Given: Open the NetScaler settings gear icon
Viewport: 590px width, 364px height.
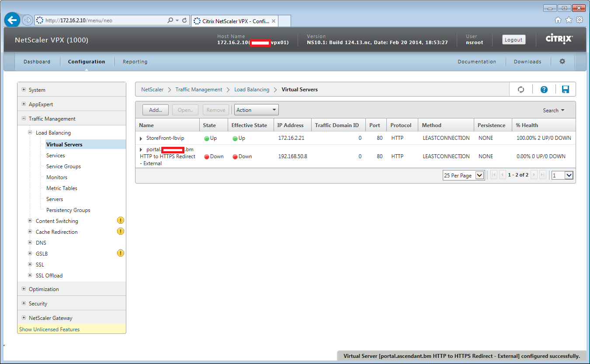Looking at the screenshot, I should [x=562, y=62].
